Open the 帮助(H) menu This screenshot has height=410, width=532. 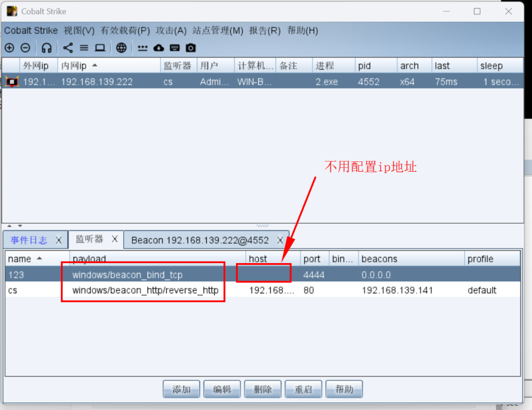pos(303,31)
